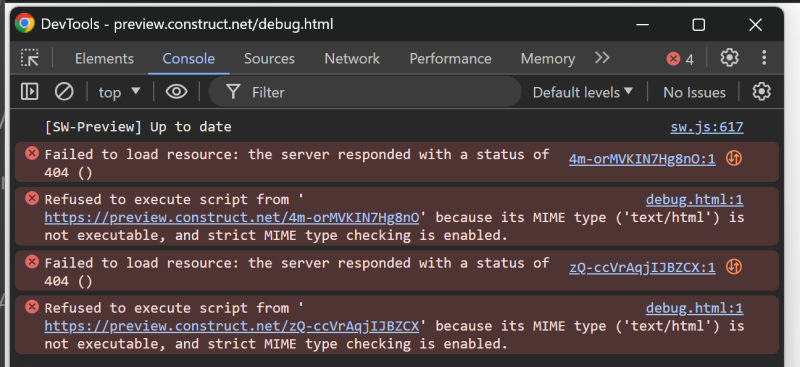Show the console sidebar panel icon
800x367 pixels.
click(x=30, y=92)
